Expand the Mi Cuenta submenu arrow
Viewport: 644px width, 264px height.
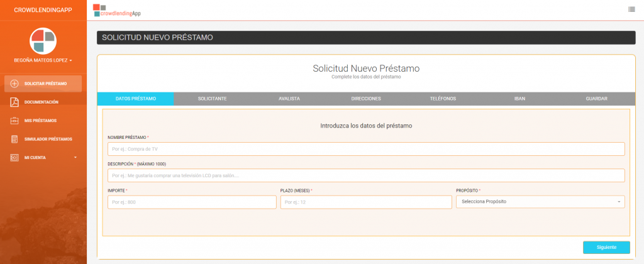[75, 158]
